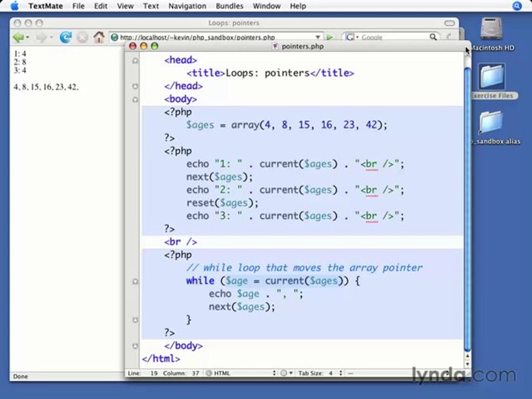Open the Edit menu
The image size is (532, 399).
[101, 6]
